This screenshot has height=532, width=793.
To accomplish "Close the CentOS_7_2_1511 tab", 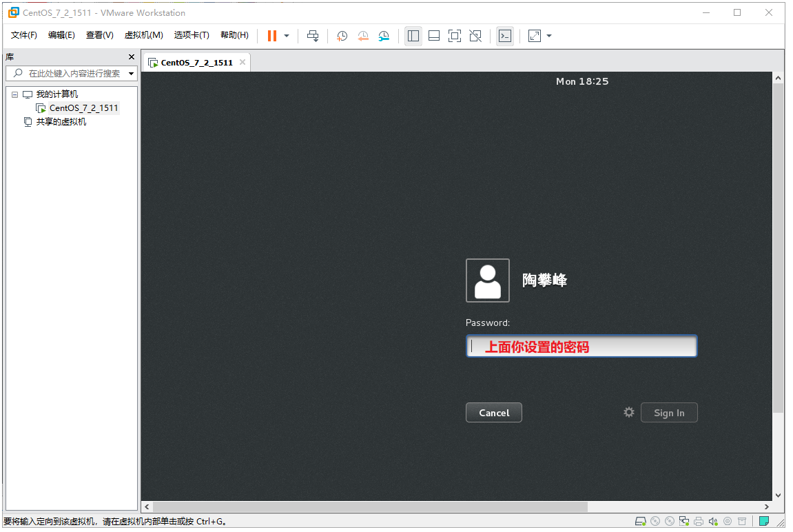I will [243, 62].
